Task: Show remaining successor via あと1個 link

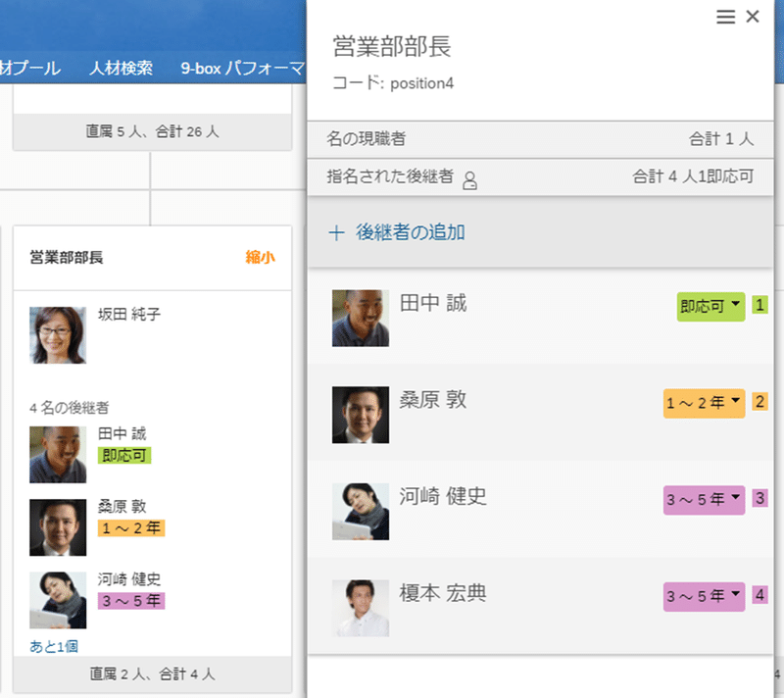Action: (x=54, y=646)
